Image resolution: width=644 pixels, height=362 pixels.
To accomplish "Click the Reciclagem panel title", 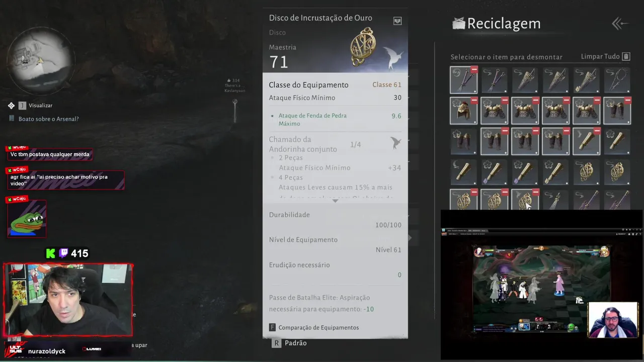I will tap(504, 24).
